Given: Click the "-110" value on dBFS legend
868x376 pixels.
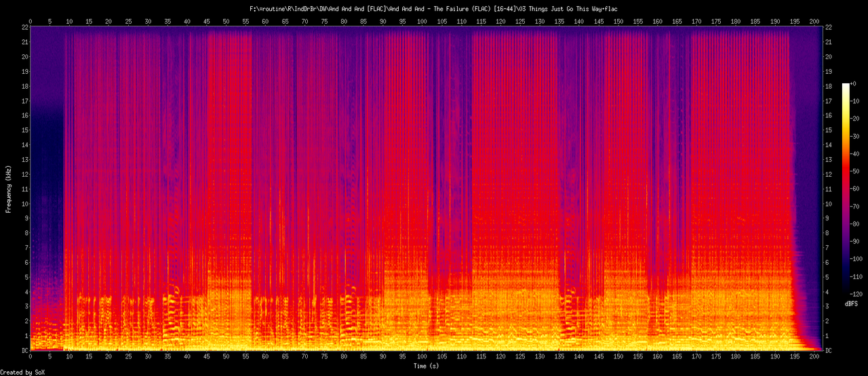Looking at the screenshot, I should tap(857, 276).
